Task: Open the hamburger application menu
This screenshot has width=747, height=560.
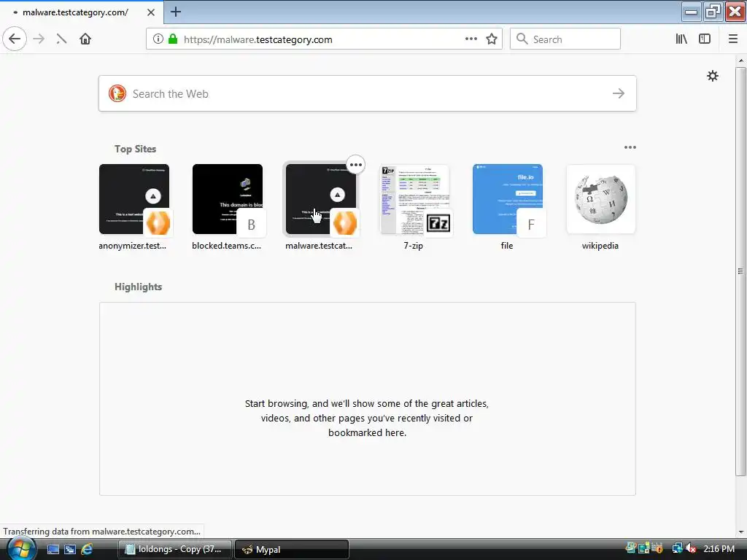Action: [x=733, y=39]
